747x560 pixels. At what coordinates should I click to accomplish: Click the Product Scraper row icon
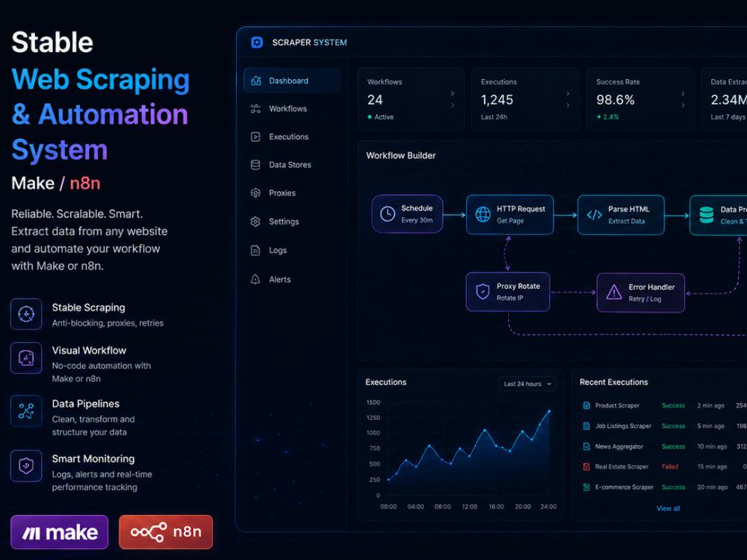[x=586, y=405]
